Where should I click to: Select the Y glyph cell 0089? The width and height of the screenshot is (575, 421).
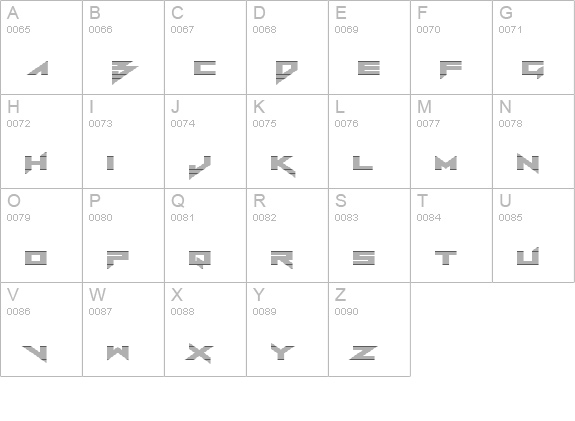point(288,329)
